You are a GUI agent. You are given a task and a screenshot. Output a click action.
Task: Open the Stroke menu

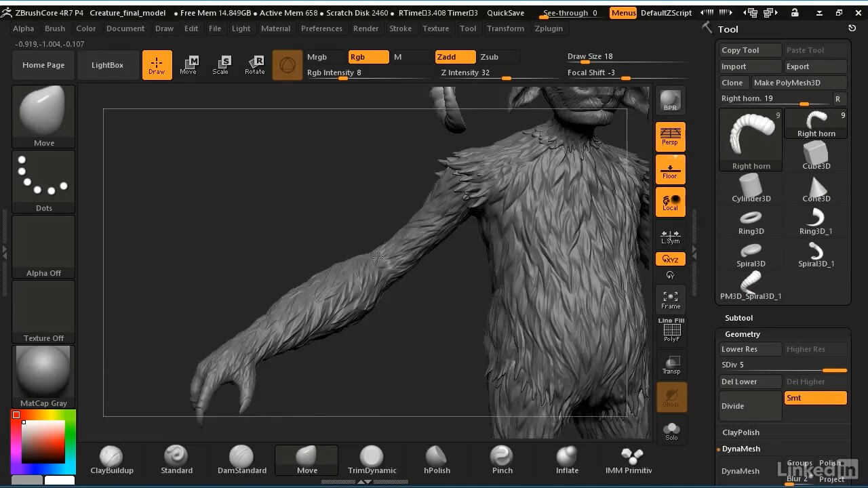tap(400, 28)
